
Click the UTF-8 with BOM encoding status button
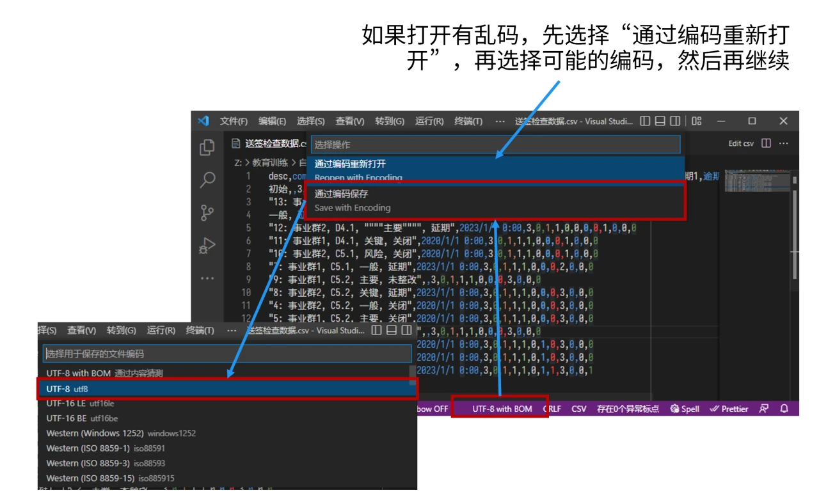coord(502,409)
